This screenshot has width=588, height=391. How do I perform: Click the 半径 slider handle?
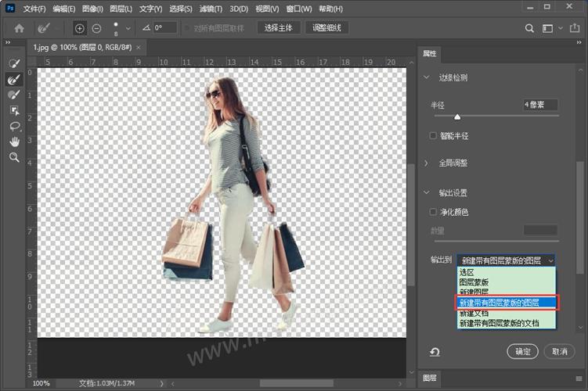(x=457, y=117)
